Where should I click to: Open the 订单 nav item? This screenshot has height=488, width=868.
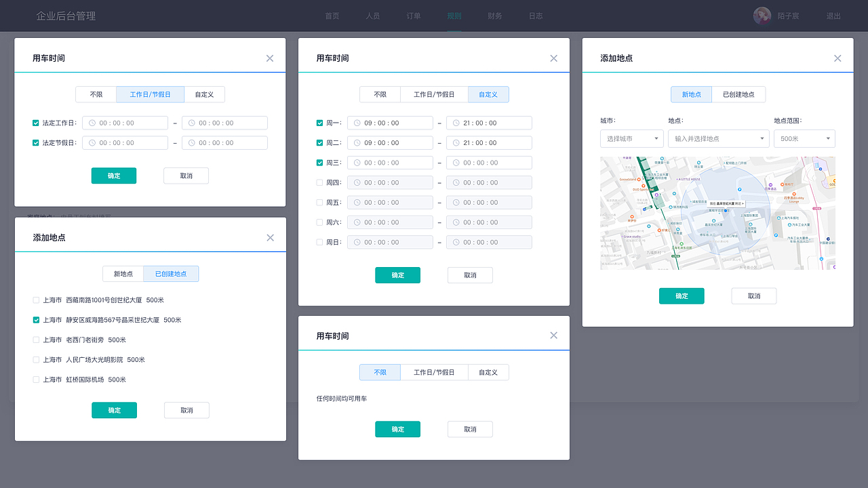414,16
